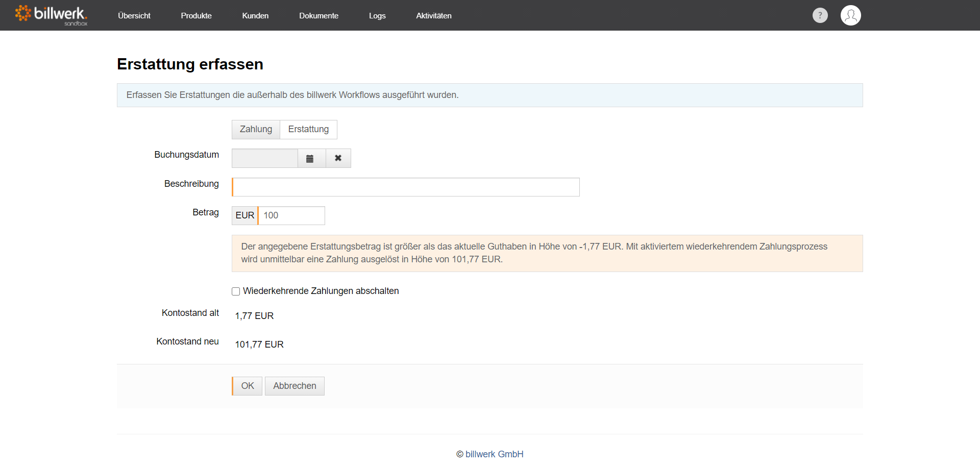Screen dimensions: 980x467
Task: Select the blue info banner text
Action: 292,95
